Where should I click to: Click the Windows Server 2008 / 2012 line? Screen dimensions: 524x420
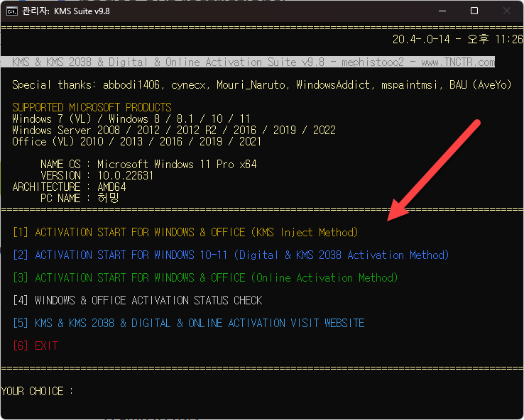pos(174,131)
